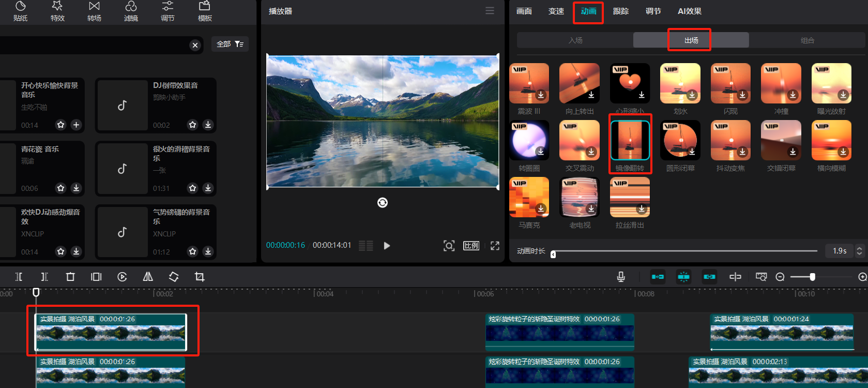Favorite the DJ倒带效果音 track

coord(193,125)
